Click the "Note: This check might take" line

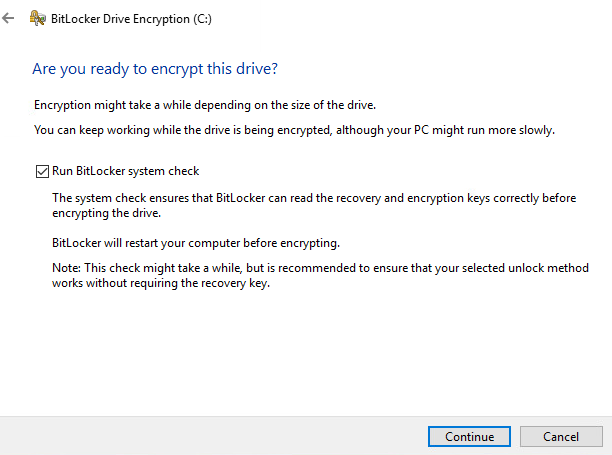coord(320,268)
